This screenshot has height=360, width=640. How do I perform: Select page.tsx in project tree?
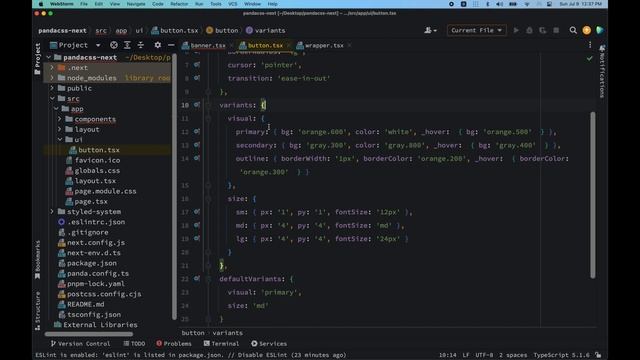(x=91, y=201)
